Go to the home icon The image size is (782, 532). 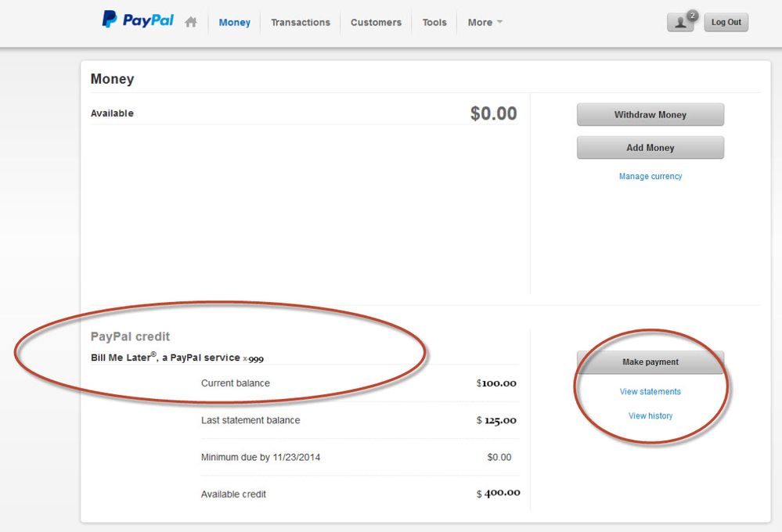[x=190, y=22]
